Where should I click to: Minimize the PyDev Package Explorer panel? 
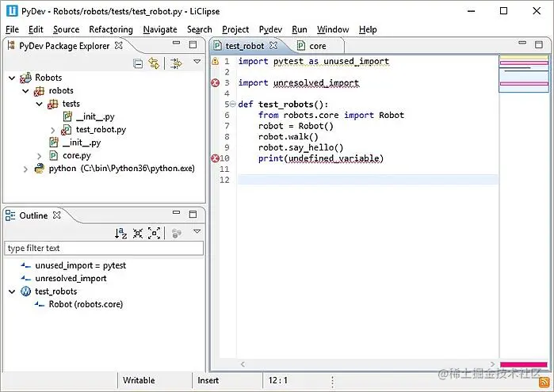176,43
